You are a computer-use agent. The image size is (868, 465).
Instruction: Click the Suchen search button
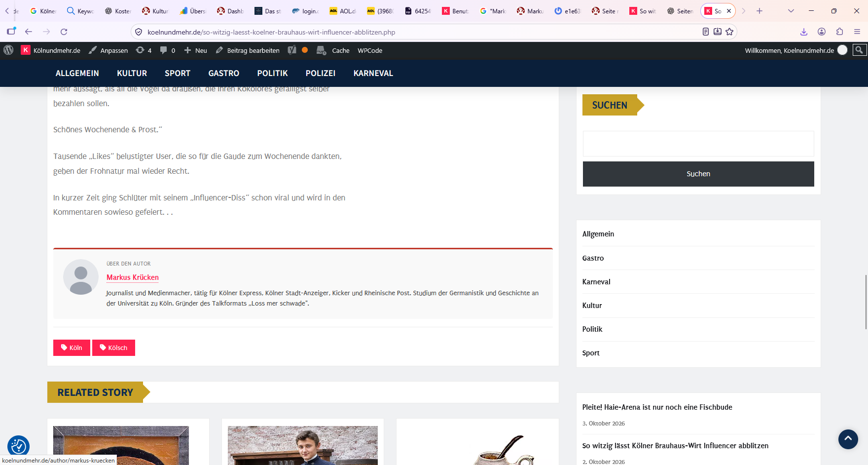(698, 174)
